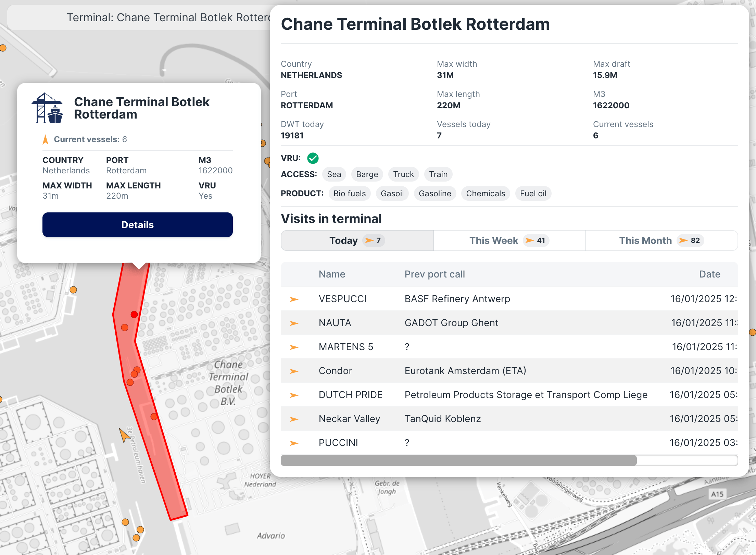Switch to the This Week visits tab

tap(509, 241)
